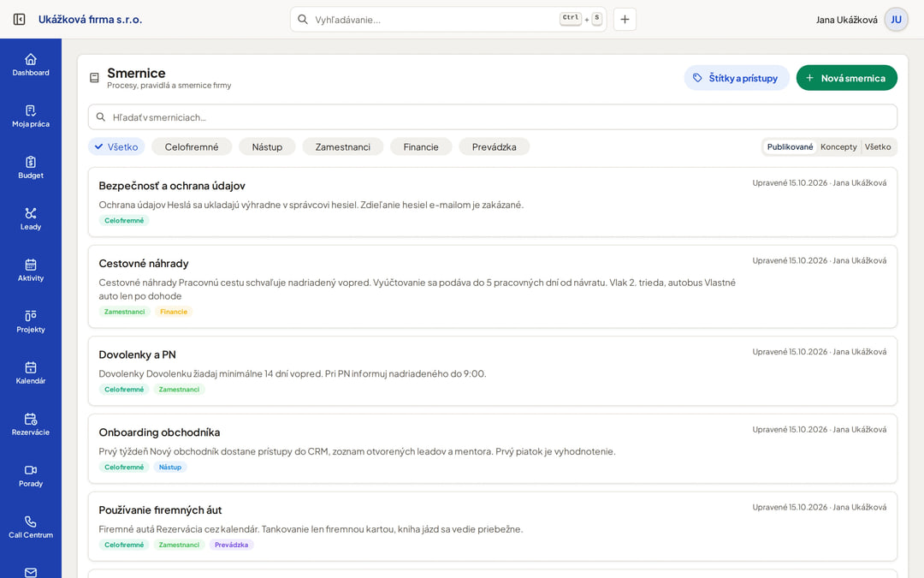Open the Dovolenky a PN guideline

pyautogui.click(x=493, y=371)
